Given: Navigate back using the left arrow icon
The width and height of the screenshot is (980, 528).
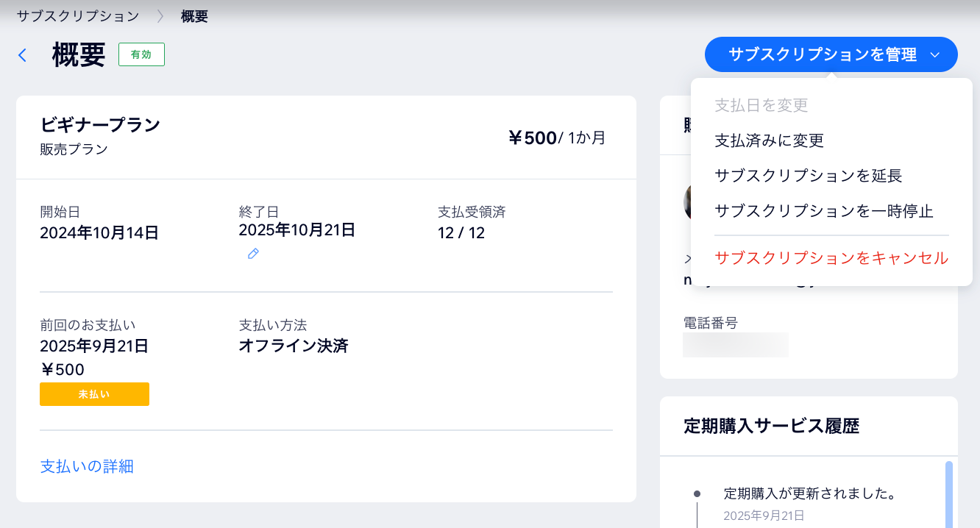Looking at the screenshot, I should click(x=22, y=54).
